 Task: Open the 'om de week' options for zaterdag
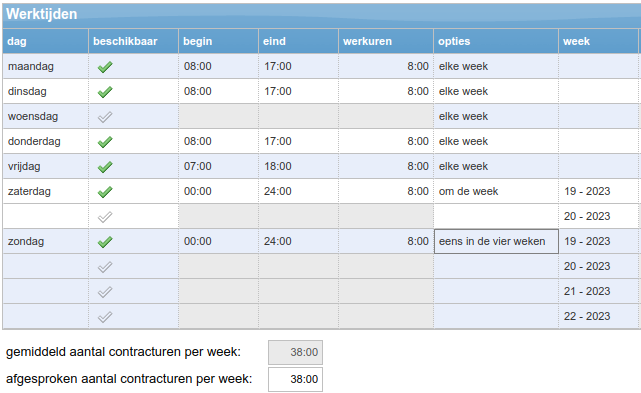[x=496, y=191]
